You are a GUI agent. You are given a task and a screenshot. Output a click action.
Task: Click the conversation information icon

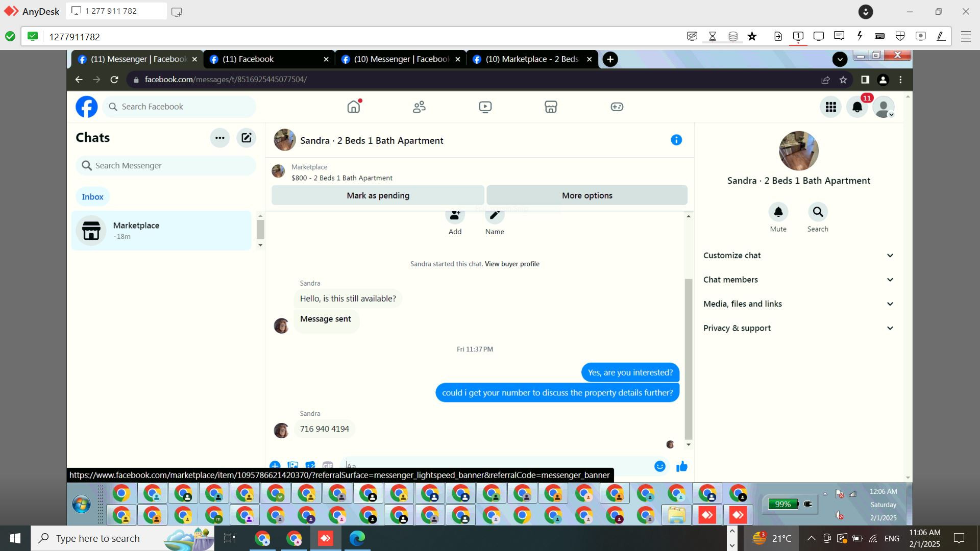point(676,140)
